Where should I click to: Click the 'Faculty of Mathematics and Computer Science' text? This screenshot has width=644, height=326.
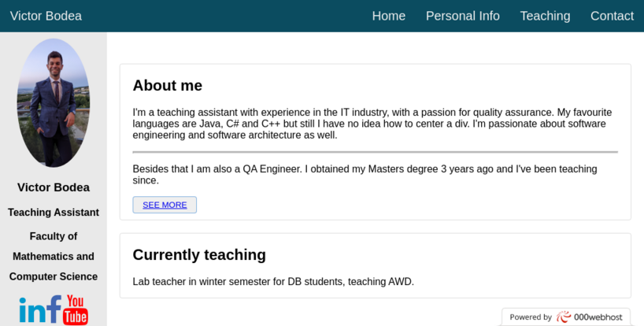pyautogui.click(x=54, y=256)
